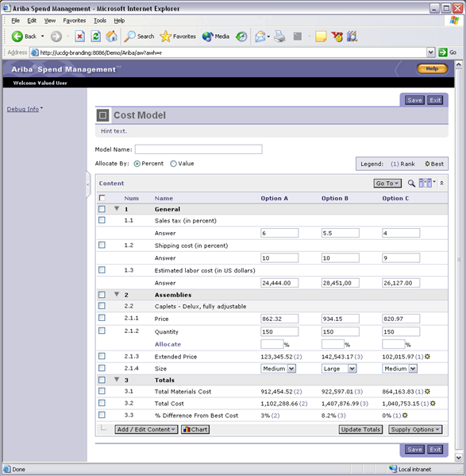
Task: Collapse the Totals section triangle
Action: pos(117,380)
